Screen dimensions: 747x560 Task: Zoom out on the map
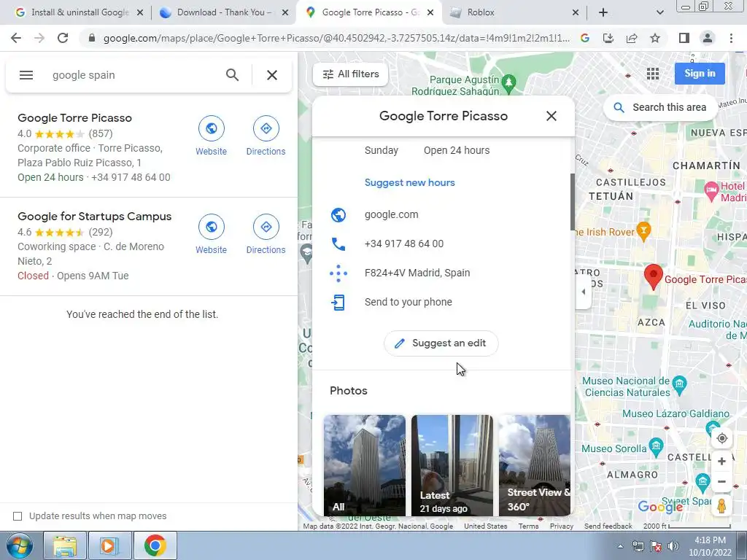[x=721, y=482]
